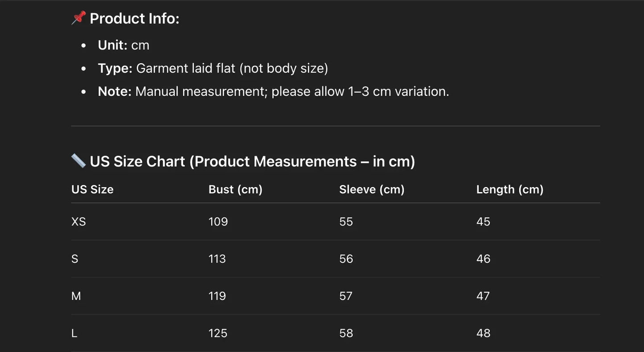Select the Sleeve (cm) column header
Viewport: 644px width, 352px height.
(x=372, y=189)
